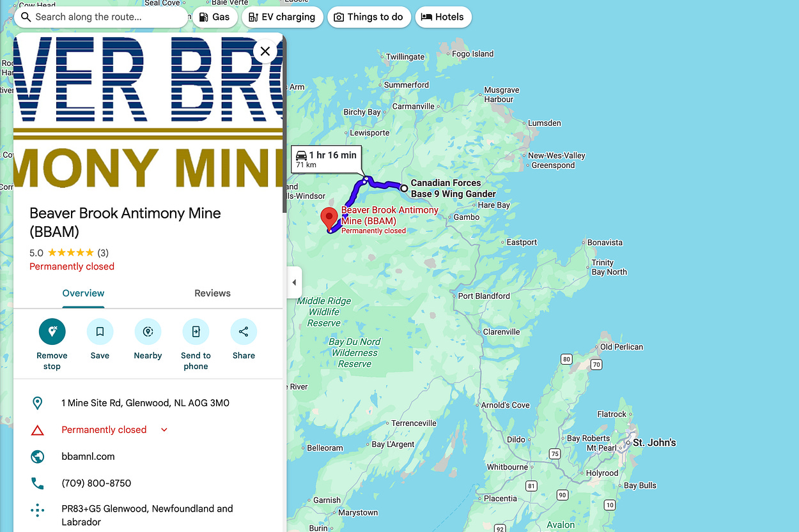
Task: Click the Share icon
Action: click(244, 331)
